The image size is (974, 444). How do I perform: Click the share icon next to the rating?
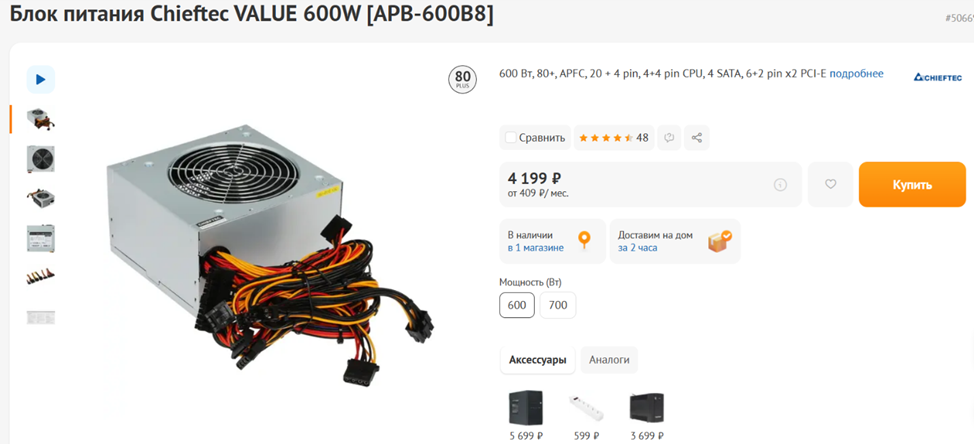coord(696,138)
